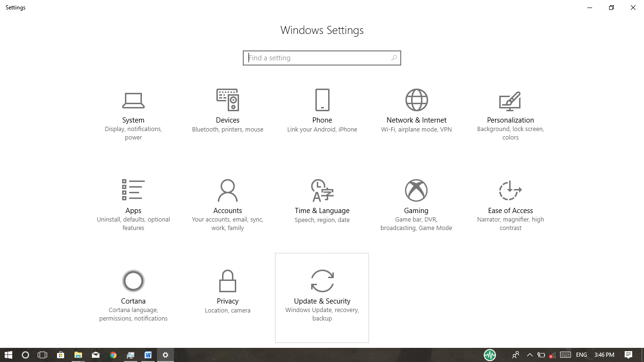Expand the hidden system tray icons
Viewport: 644px width, 362px height.
(x=529, y=355)
